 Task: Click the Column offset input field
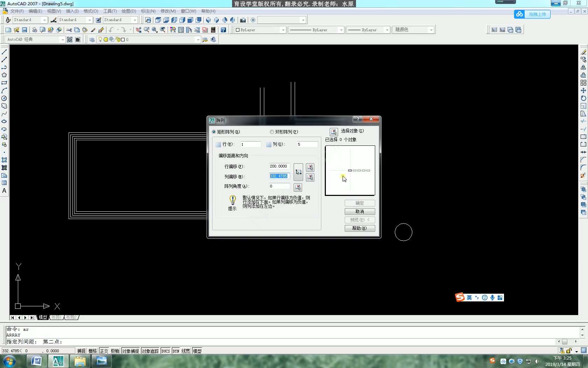pos(279,176)
